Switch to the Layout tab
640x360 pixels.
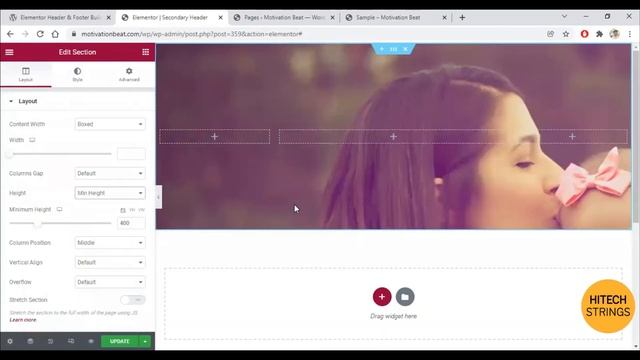tap(26, 74)
